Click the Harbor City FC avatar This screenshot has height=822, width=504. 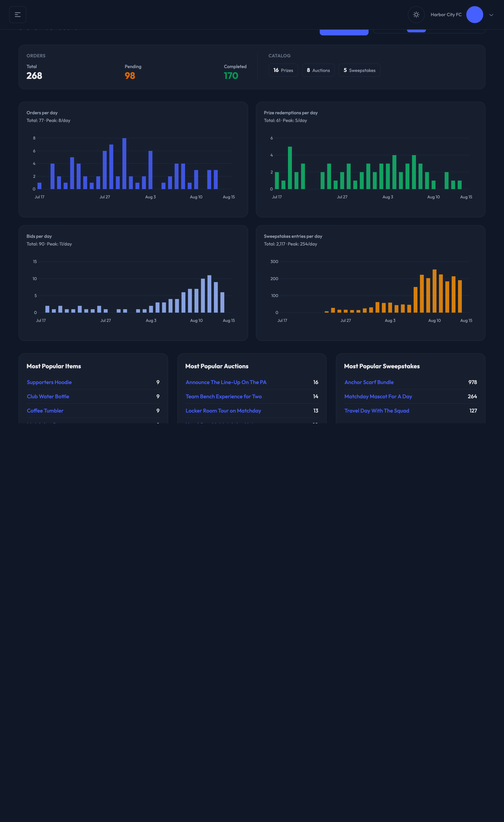point(474,15)
